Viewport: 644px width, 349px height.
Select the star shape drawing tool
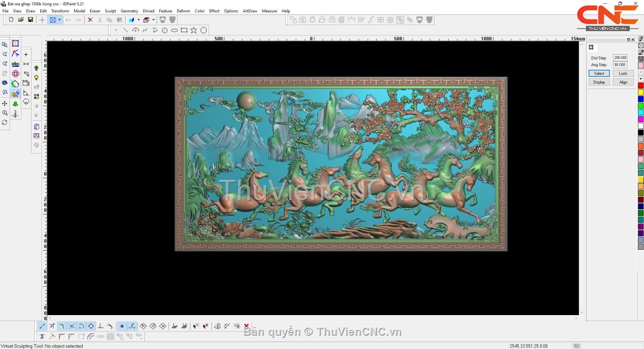click(x=194, y=30)
